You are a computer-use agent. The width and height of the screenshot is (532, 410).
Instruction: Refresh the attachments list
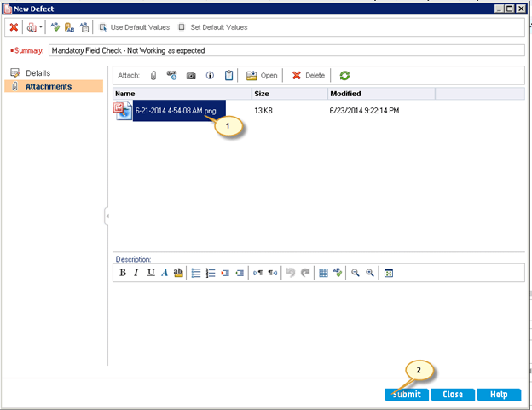[x=344, y=75]
